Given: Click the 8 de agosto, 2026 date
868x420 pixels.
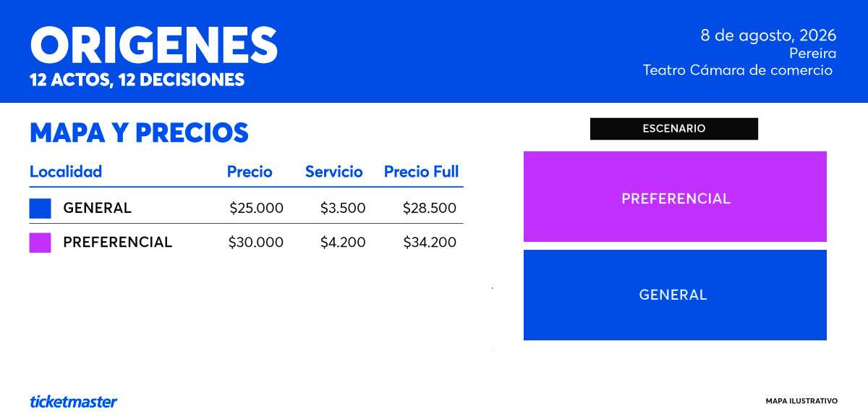Looking at the screenshot, I should pos(768,35).
